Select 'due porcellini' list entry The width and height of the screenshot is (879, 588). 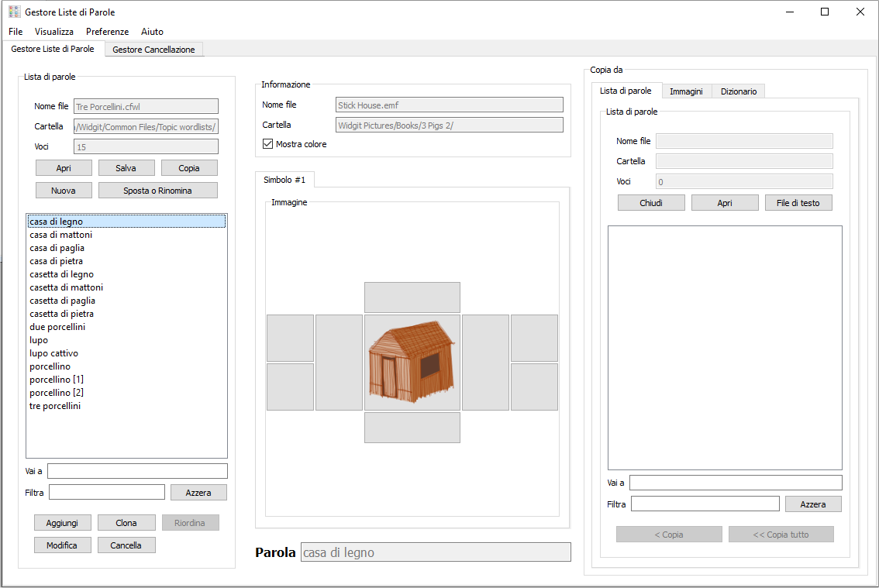pyautogui.click(x=126, y=327)
